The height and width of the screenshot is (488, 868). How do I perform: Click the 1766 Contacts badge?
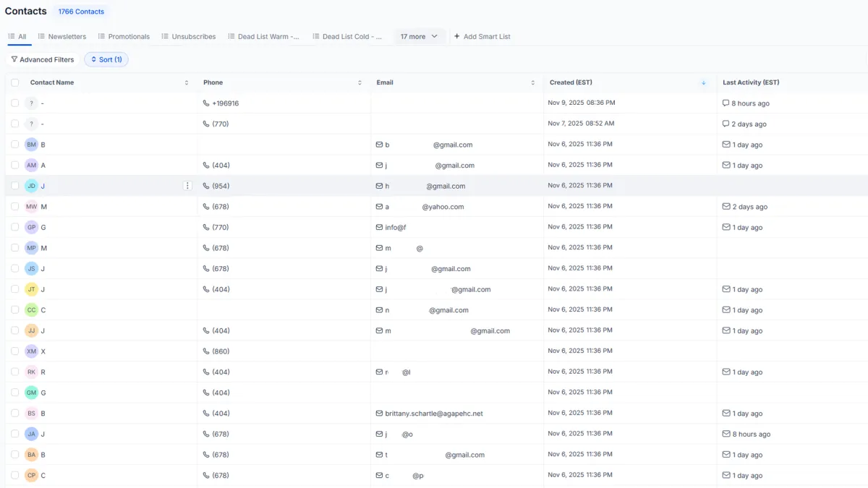point(81,12)
